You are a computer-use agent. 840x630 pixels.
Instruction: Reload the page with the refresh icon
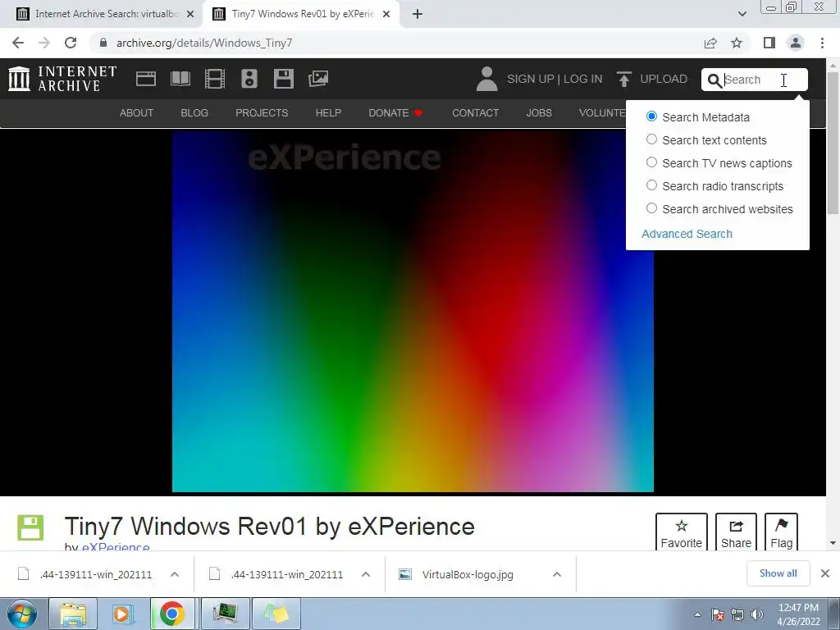[71, 43]
